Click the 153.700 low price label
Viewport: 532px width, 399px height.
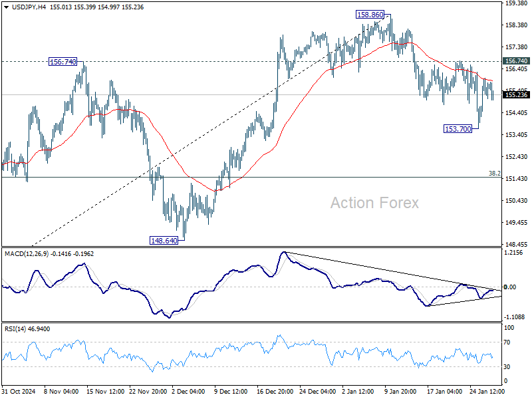(x=458, y=129)
